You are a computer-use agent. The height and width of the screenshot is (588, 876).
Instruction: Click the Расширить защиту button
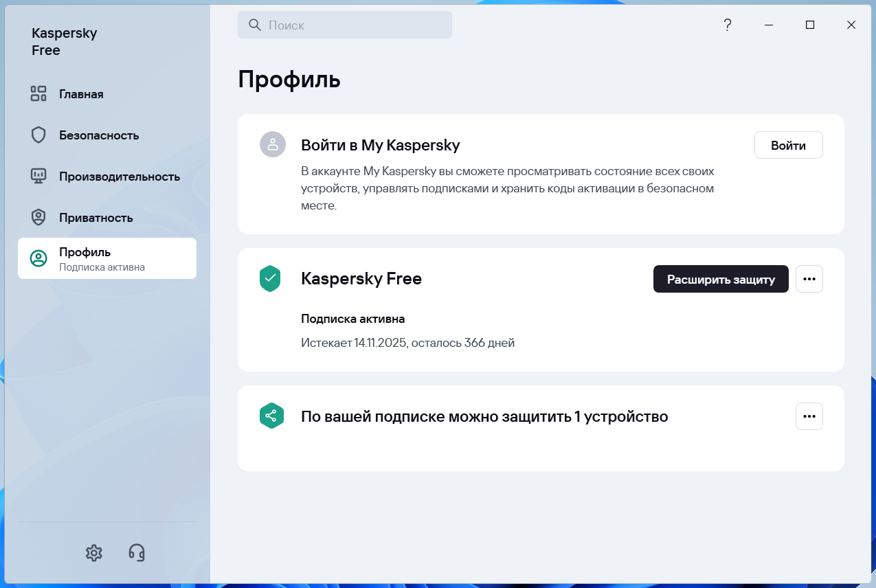tap(721, 279)
